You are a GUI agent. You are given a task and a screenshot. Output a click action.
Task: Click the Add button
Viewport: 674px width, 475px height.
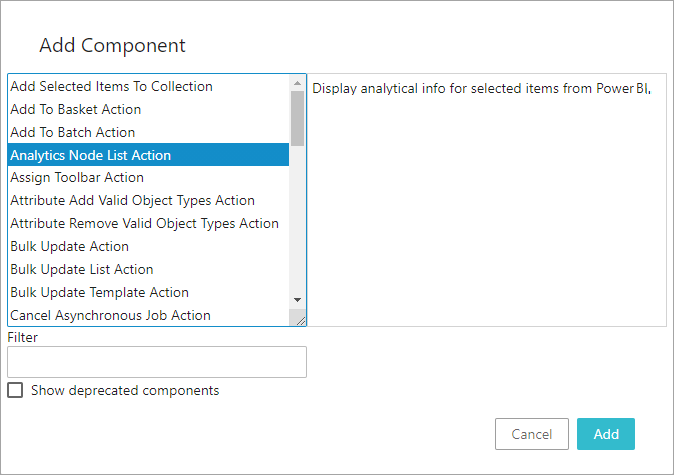click(606, 434)
